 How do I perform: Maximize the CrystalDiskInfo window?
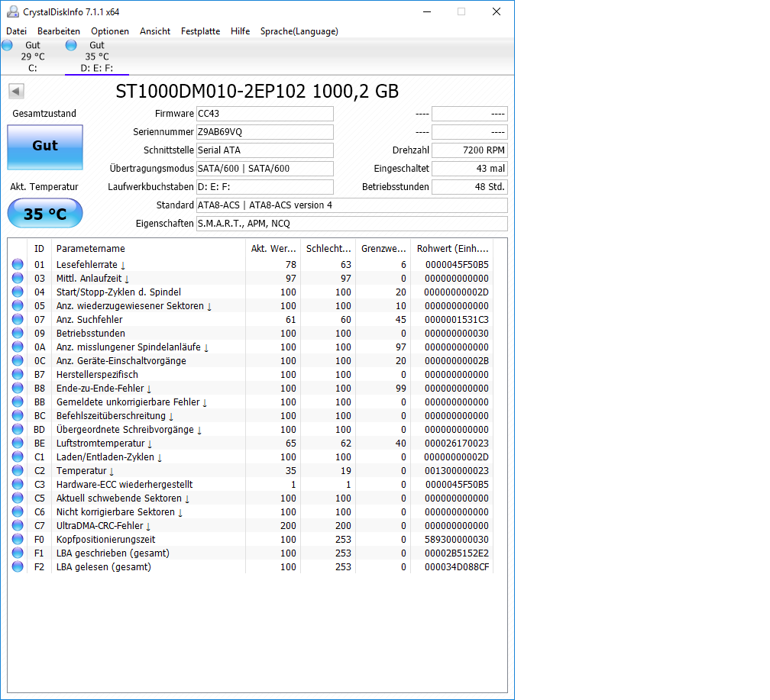(461, 11)
